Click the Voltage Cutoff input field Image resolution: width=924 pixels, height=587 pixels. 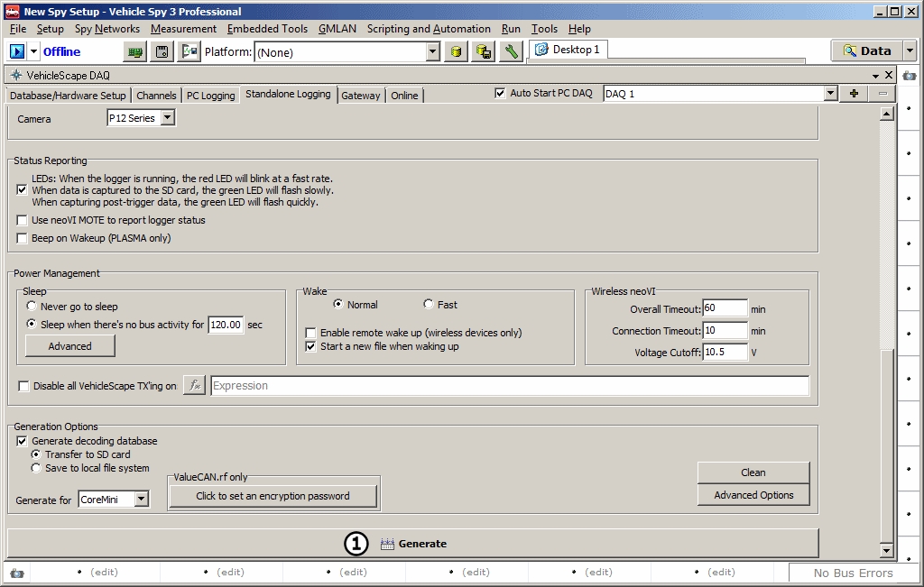click(x=724, y=353)
